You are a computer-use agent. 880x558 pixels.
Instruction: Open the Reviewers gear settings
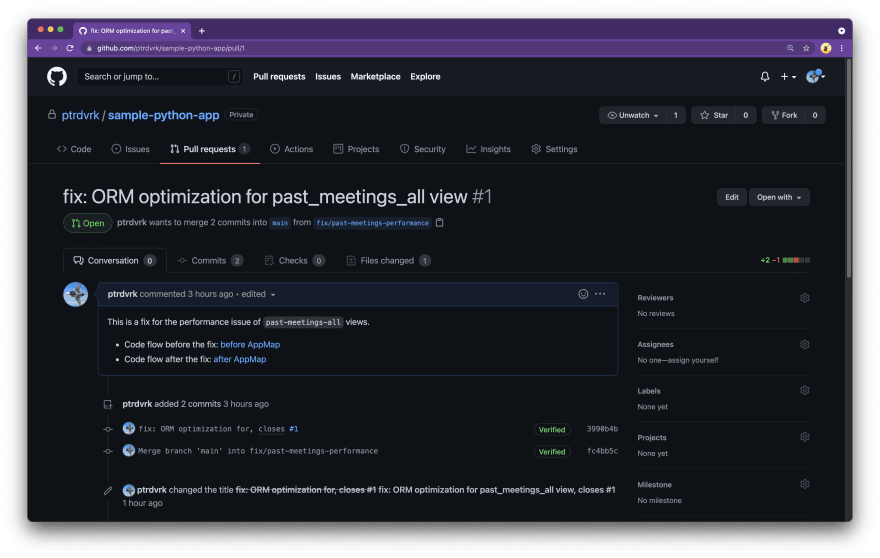pyautogui.click(x=804, y=298)
